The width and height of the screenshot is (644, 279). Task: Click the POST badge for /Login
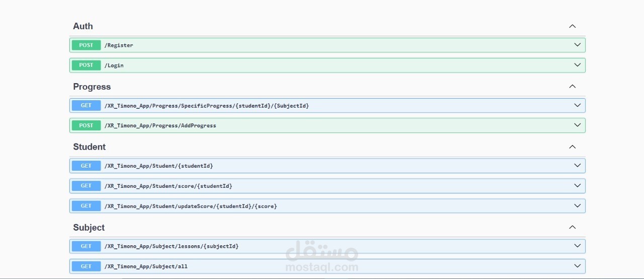[86, 65]
